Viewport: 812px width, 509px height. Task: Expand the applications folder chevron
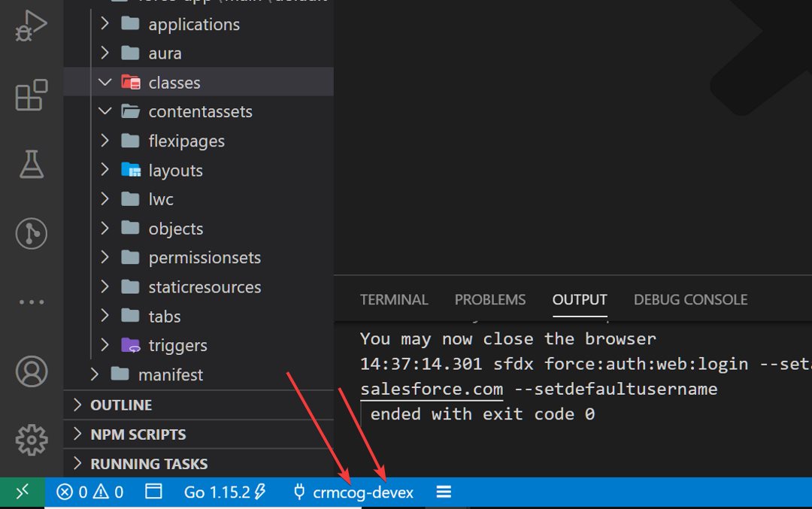[x=105, y=23]
